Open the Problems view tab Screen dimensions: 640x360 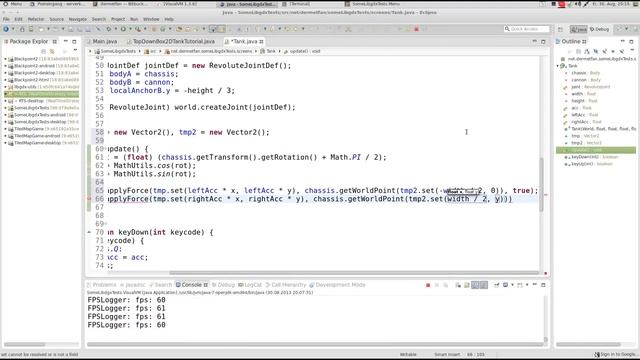pos(102,285)
